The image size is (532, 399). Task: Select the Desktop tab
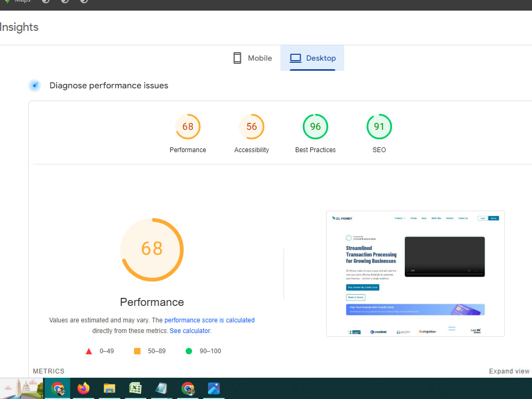pyautogui.click(x=312, y=58)
